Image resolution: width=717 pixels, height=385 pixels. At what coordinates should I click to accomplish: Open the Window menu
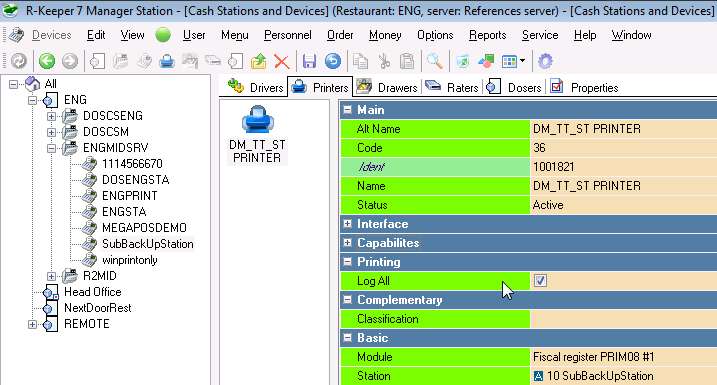pos(631,35)
